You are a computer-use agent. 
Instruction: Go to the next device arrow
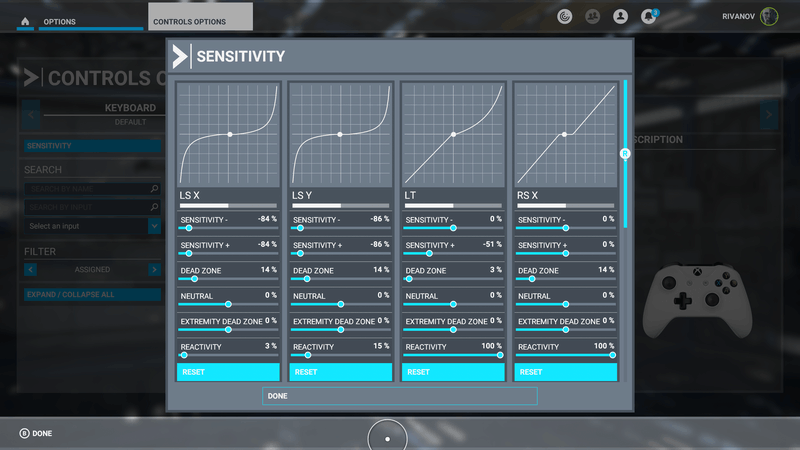pos(769,114)
